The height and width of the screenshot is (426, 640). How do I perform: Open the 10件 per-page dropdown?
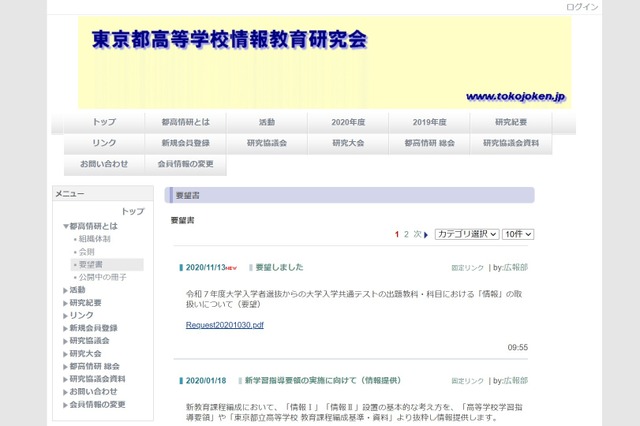tap(518, 234)
